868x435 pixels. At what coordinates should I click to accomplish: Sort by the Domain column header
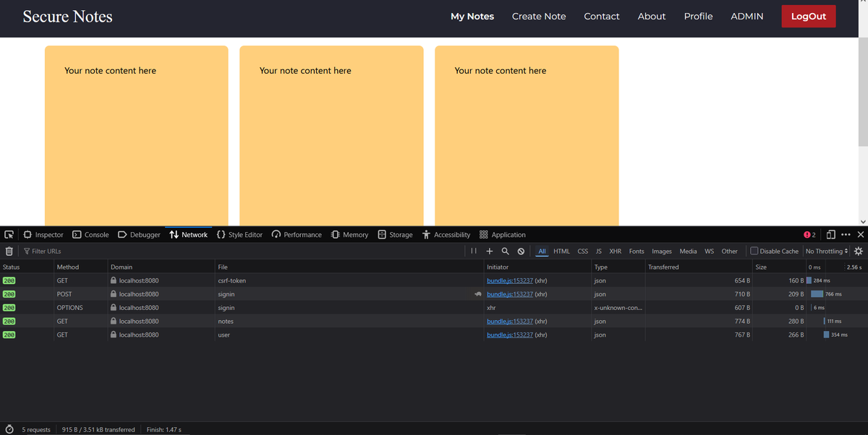click(x=161, y=267)
